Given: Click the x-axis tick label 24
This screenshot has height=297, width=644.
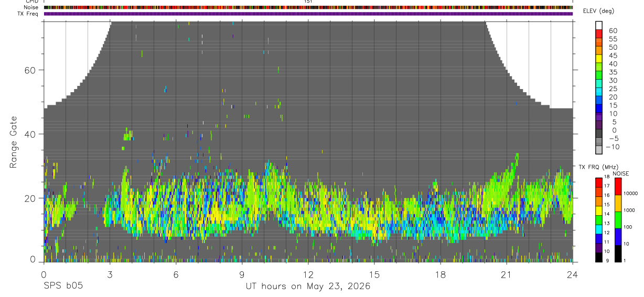Looking at the screenshot, I should 573,274.
